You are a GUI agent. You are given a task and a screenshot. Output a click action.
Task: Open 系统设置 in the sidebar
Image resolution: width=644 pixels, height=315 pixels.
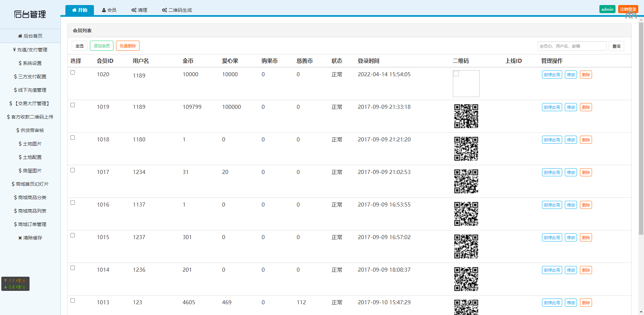pyautogui.click(x=30, y=63)
